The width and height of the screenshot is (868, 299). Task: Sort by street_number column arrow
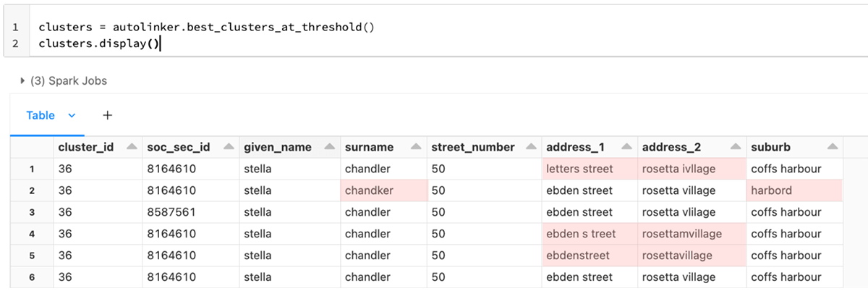click(x=529, y=147)
